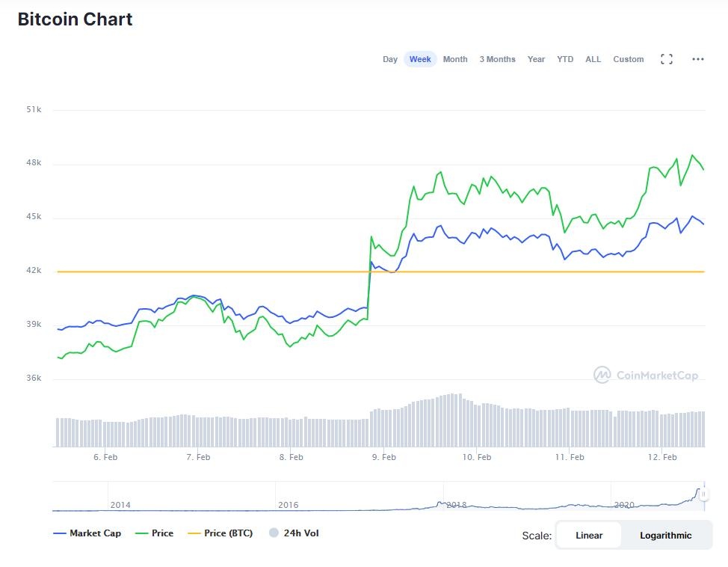Image resolution: width=728 pixels, height=567 pixels.
Task: Choose the YTD range
Action: point(565,59)
